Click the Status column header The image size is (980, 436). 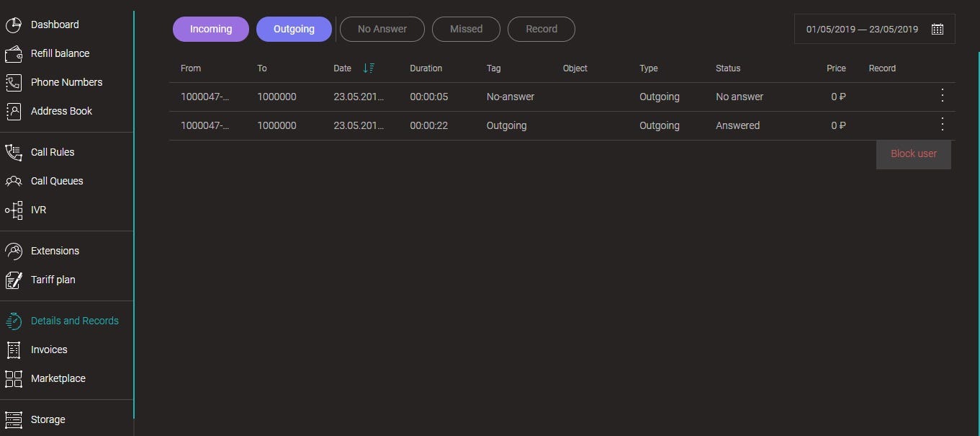pos(728,68)
